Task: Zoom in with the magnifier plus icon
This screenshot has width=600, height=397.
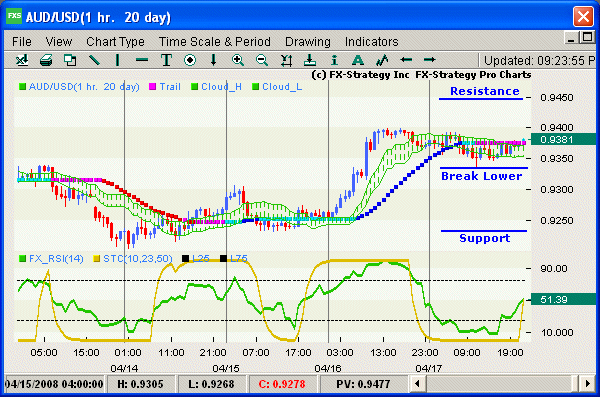Action: pos(238,60)
